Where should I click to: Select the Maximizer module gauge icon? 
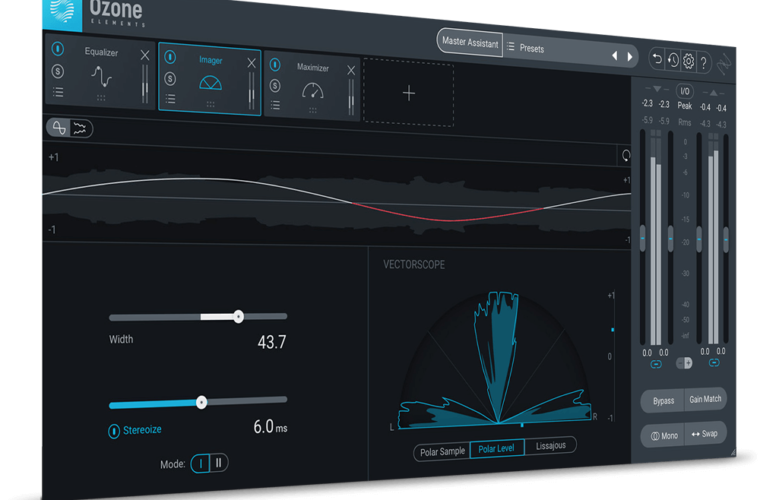[x=313, y=91]
